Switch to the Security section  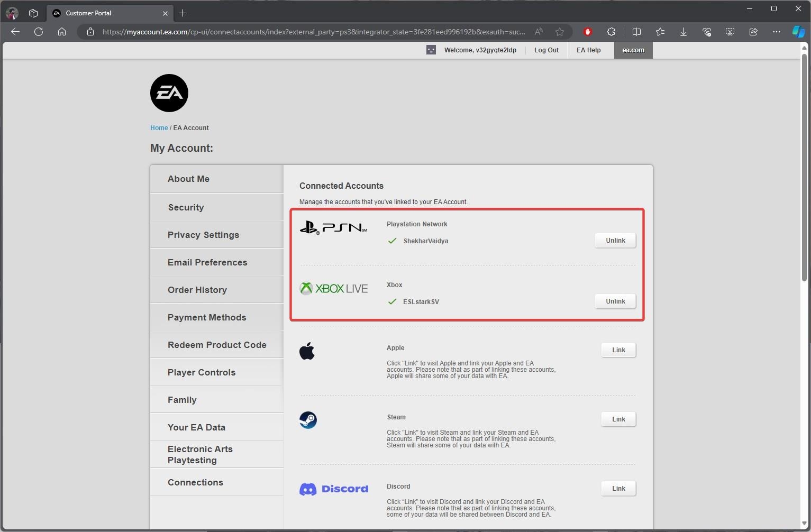tap(186, 207)
